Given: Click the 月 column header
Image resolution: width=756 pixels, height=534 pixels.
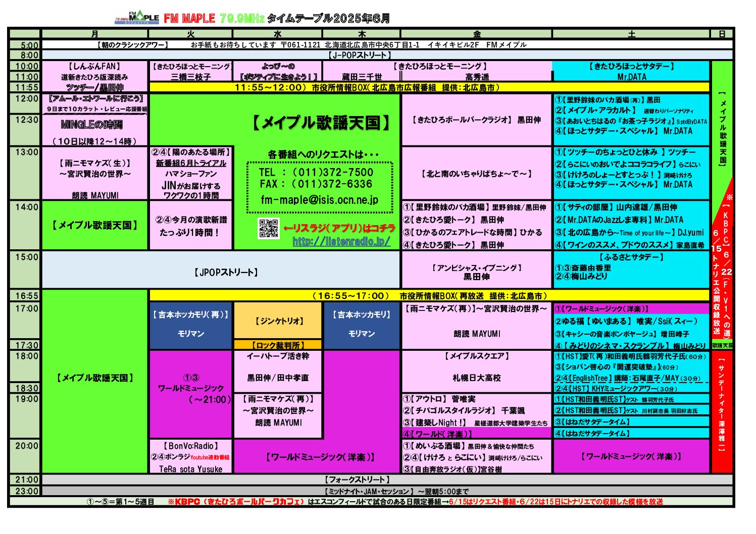Looking at the screenshot, I should [95, 34].
